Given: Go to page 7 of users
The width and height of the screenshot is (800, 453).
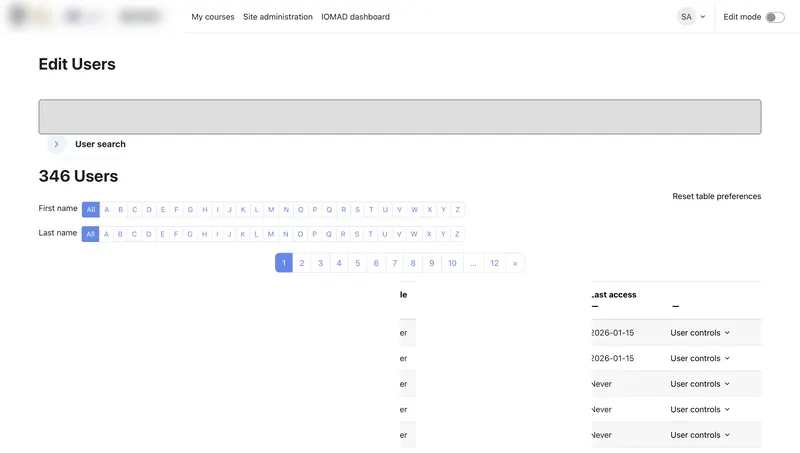Looking at the screenshot, I should [394, 263].
